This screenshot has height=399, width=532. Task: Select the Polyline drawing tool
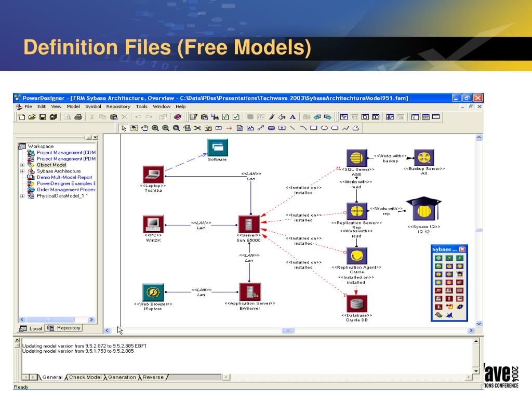pos(345,128)
